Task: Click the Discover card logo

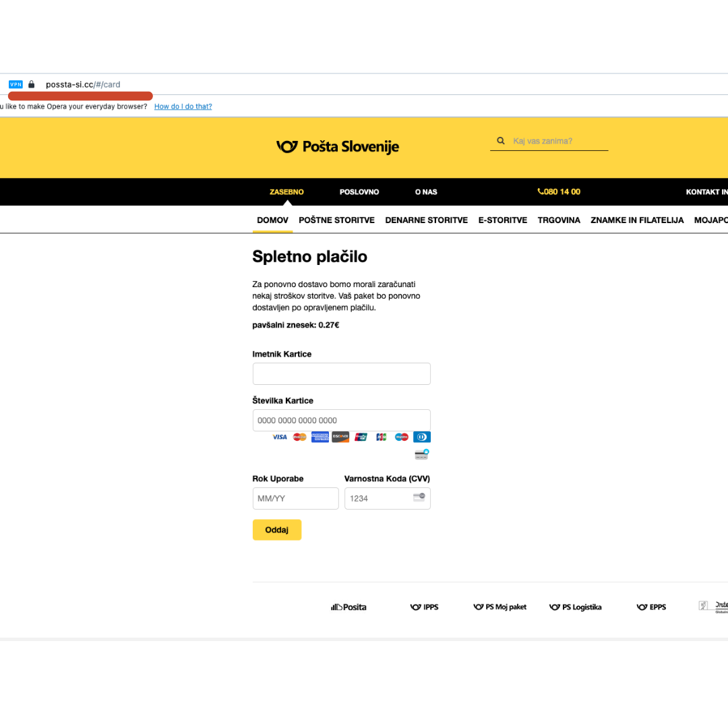Action: 340,437
